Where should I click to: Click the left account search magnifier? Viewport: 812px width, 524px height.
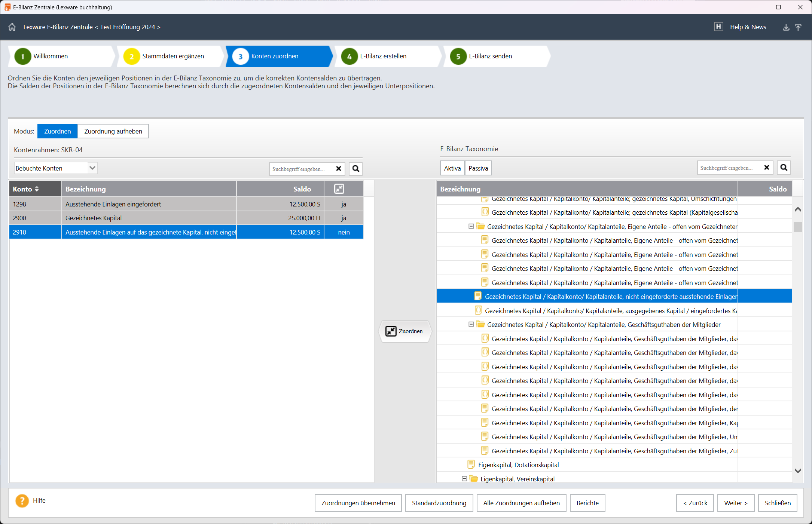click(x=355, y=169)
